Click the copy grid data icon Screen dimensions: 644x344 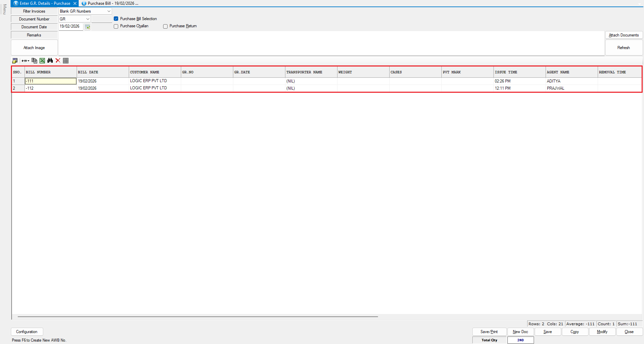tap(34, 61)
